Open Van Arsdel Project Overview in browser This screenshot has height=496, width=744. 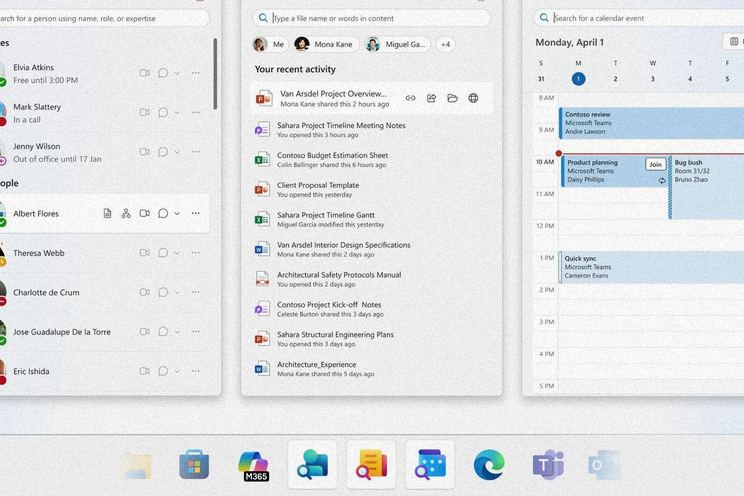pyautogui.click(x=473, y=98)
